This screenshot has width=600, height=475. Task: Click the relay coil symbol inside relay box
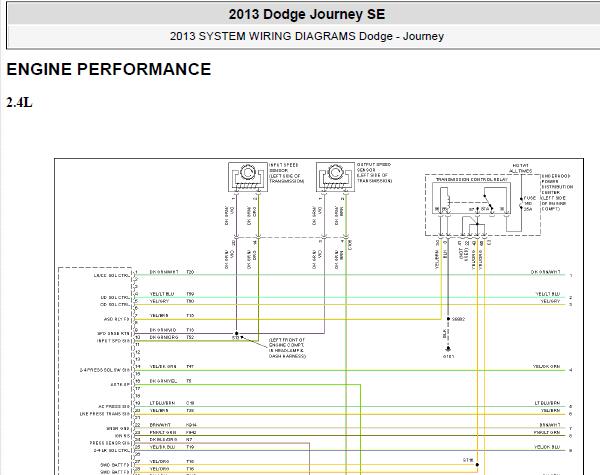[x=445, y=199]
